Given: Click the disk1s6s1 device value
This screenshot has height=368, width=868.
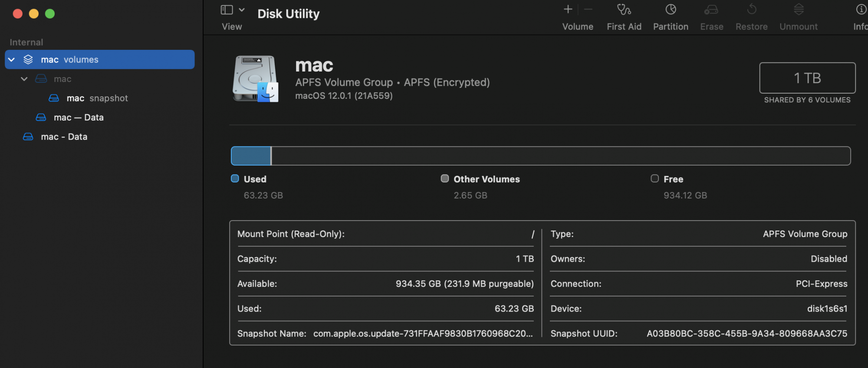Looking at the screenshot, I should [x=827, y=309].
